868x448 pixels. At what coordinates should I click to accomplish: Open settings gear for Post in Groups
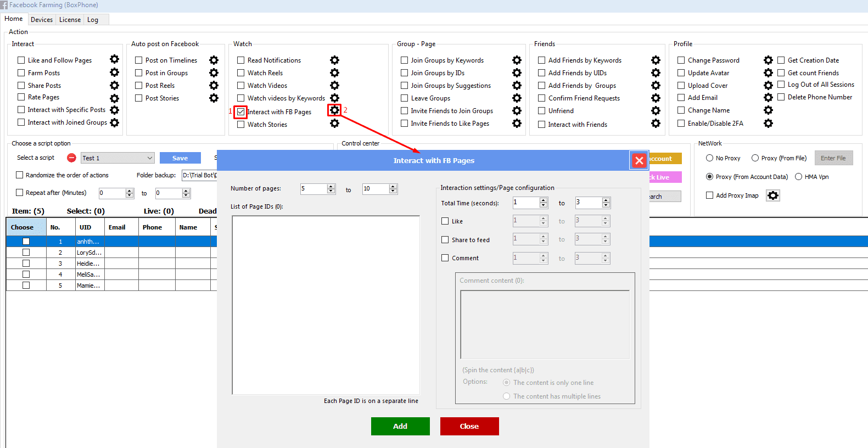pyautogui.click(x=214, y=72)
